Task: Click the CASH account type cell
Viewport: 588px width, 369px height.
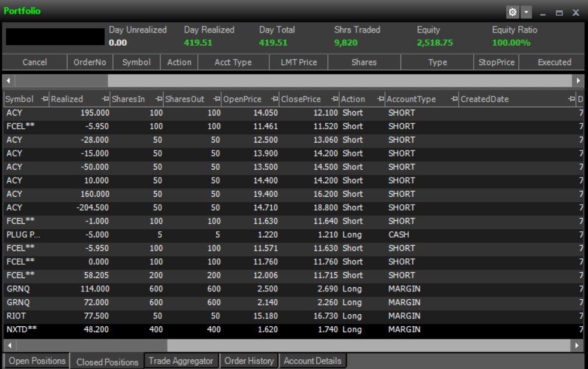Action: pyautogui.click(x=399, y=235)
